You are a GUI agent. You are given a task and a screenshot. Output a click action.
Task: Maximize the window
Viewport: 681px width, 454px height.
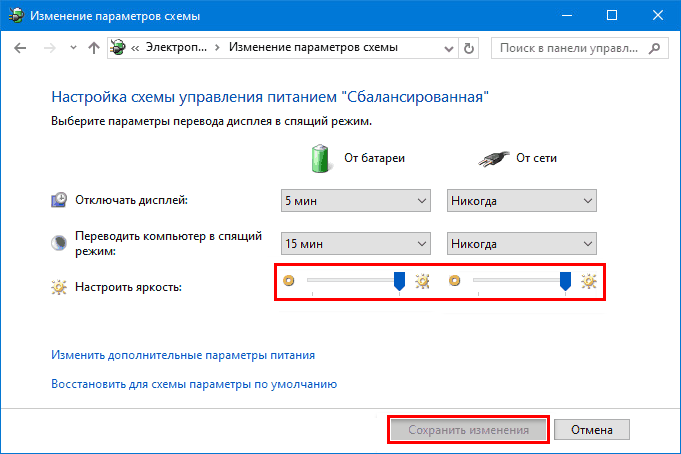(x=612, y=15)
